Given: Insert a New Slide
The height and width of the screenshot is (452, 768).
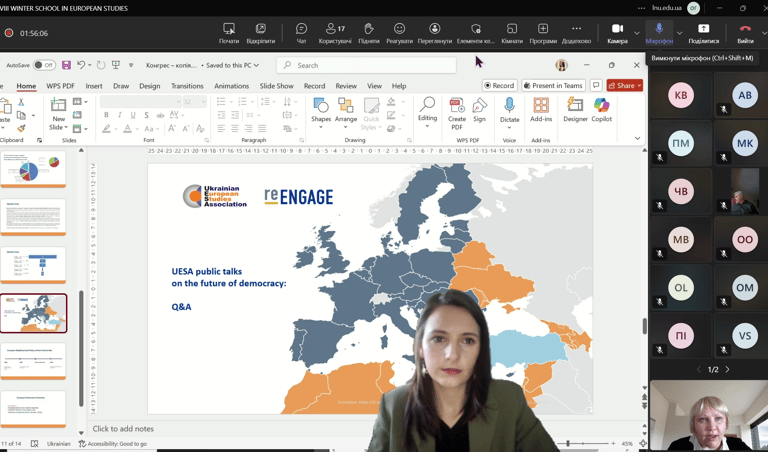Looking at the screenshot, I should click(58, 114).
